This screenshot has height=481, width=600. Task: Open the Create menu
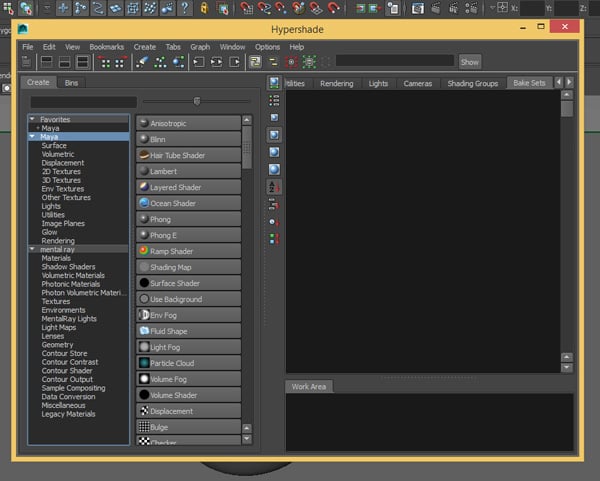click(145, 47)
